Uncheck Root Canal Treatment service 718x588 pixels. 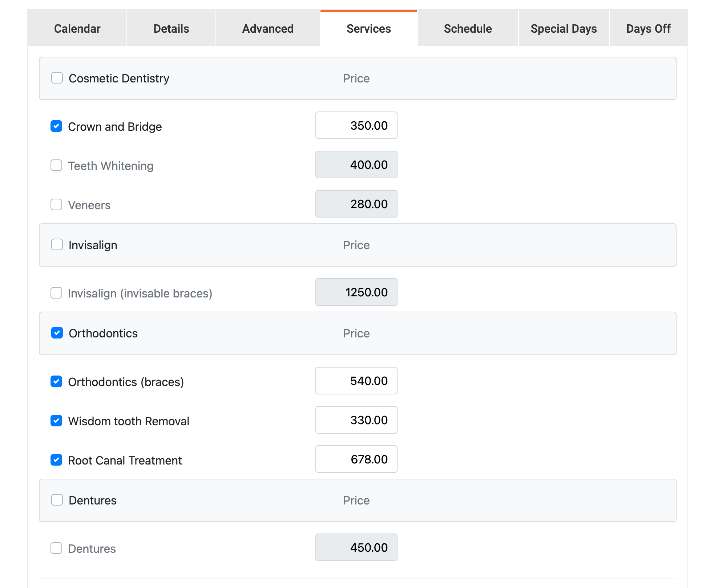(56, 460)
